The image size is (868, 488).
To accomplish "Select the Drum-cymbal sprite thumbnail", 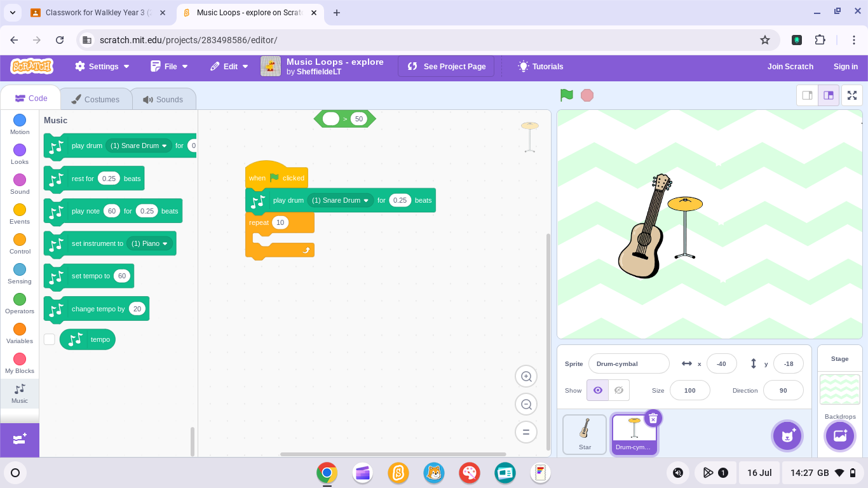I will [x=634, y=435].
